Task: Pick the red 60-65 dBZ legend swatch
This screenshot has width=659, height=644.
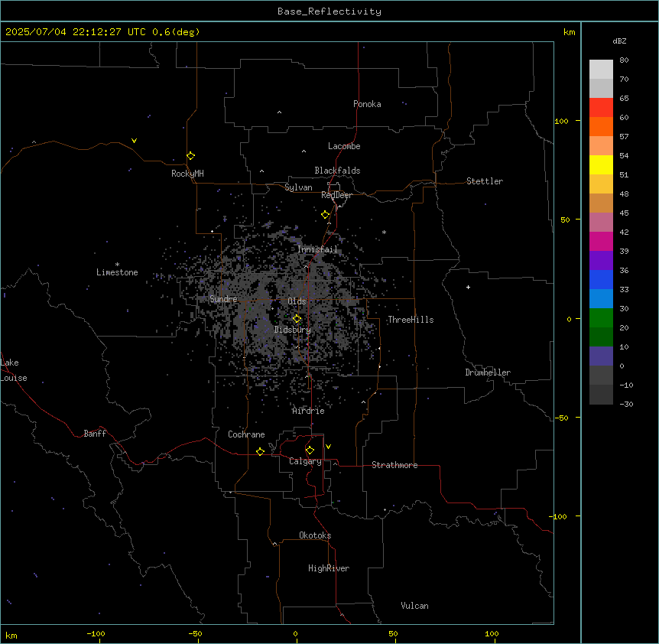Action: pos(601,107)
